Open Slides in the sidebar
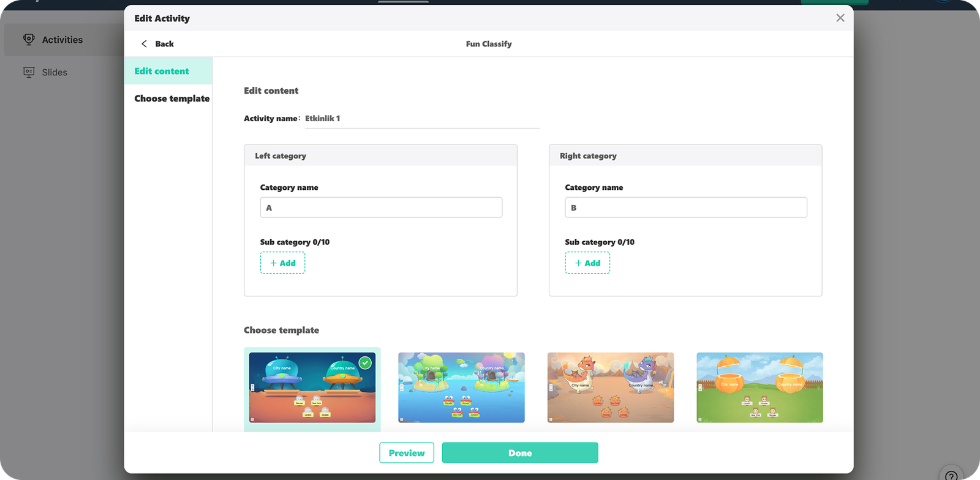Viewport: 980px width, 480px height. (55, 72)
